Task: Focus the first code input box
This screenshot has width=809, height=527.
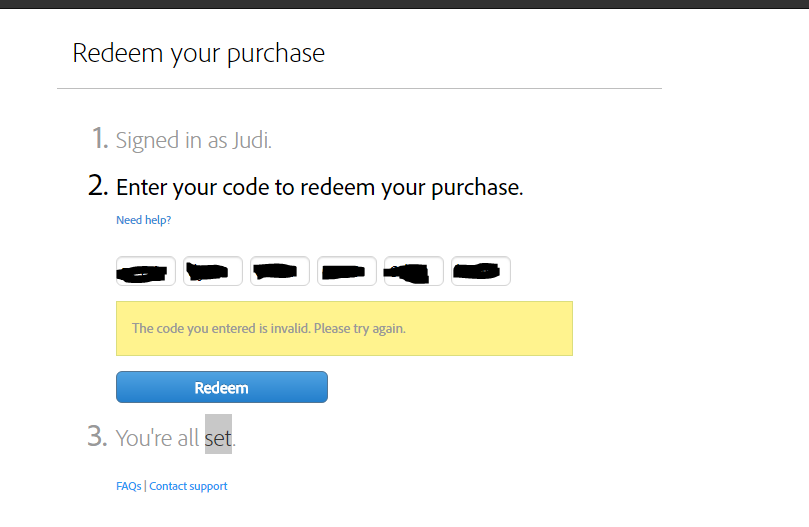Action: point(146,271)
